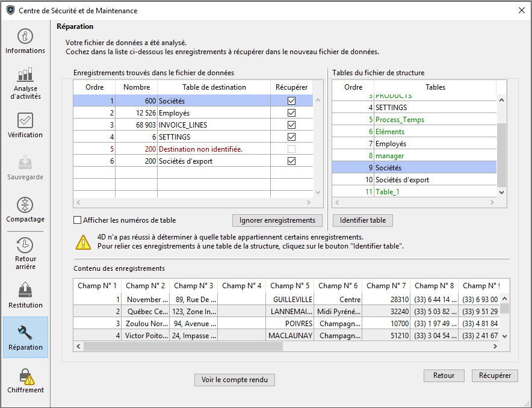Open the Informations section icon
Screen dimensions: 532x408
(25, 37)
